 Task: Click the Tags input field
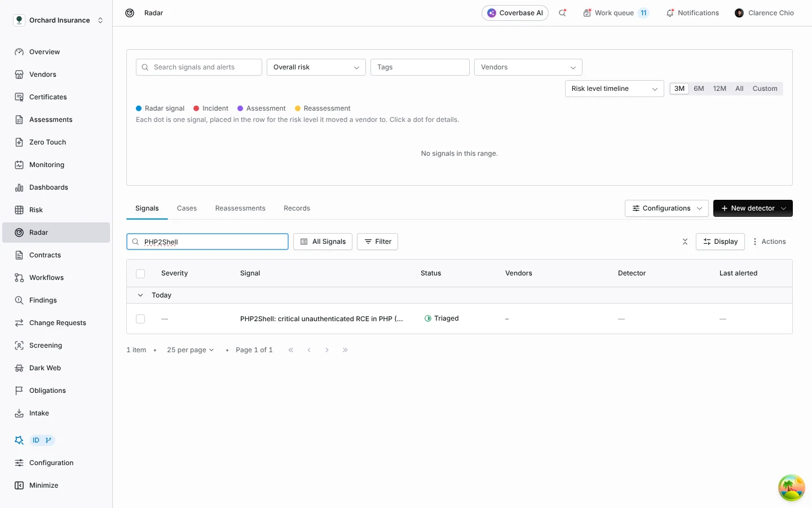click(420, 67)
